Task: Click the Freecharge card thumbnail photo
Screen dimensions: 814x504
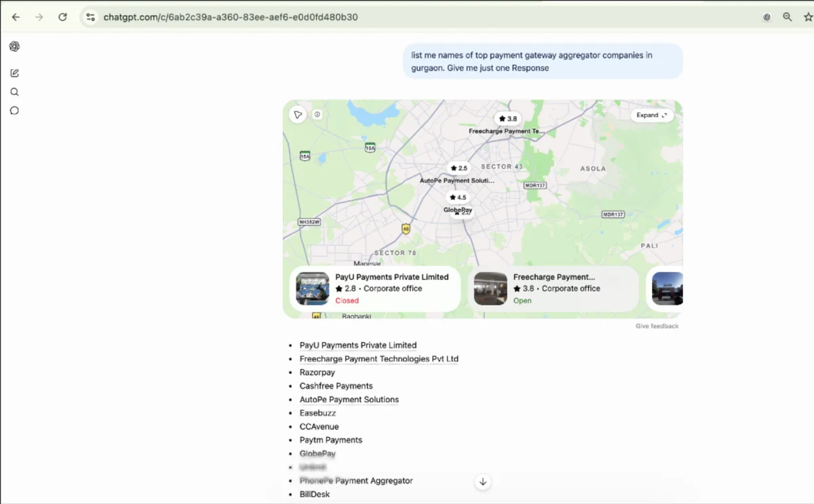Action: point(490,289)
